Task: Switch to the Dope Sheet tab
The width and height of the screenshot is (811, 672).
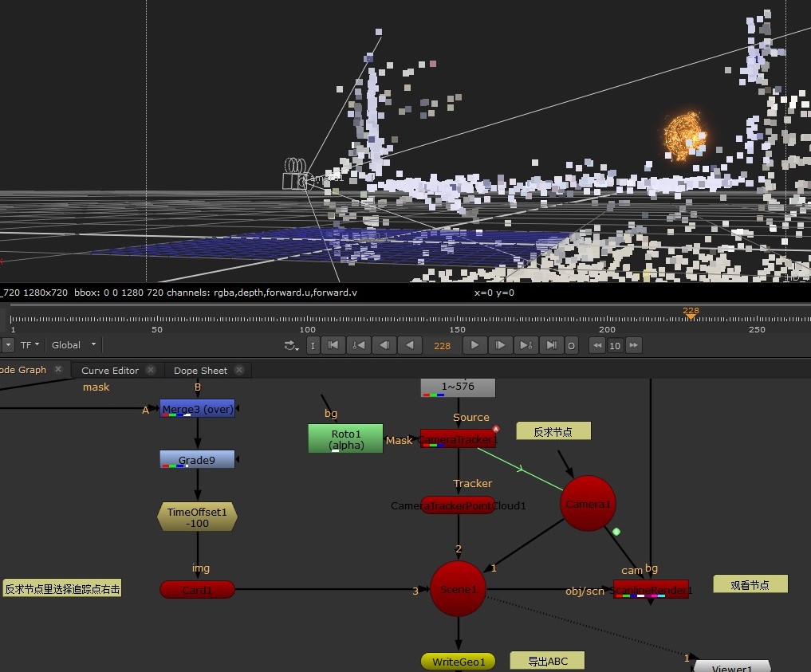Action: click(200, 371)
